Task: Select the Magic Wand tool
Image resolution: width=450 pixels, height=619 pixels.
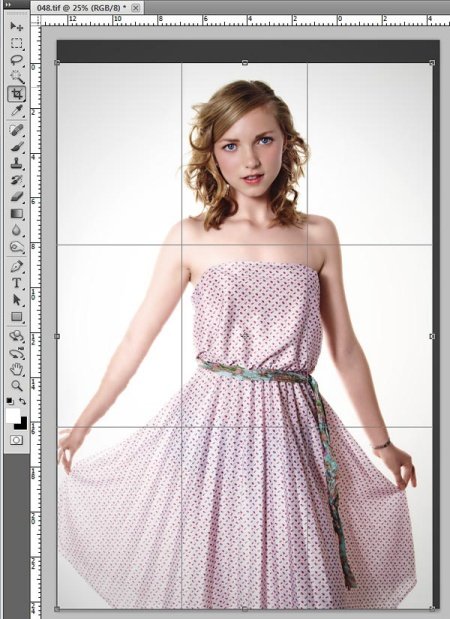Action: tap(17, 76)
